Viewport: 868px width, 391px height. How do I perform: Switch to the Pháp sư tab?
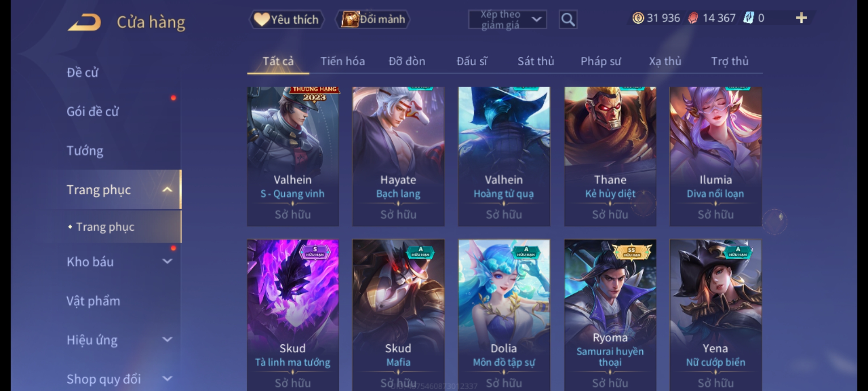coord(600,61)
